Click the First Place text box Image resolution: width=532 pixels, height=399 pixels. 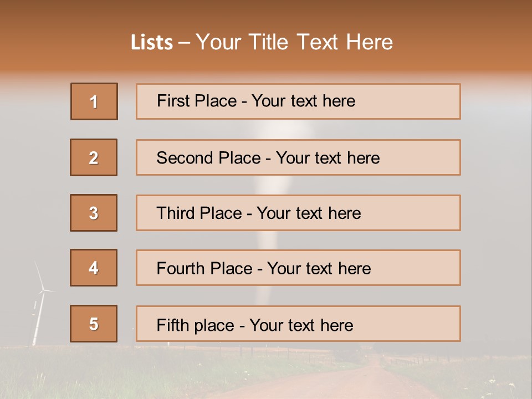pyautogui.click(x=298, y=101)
